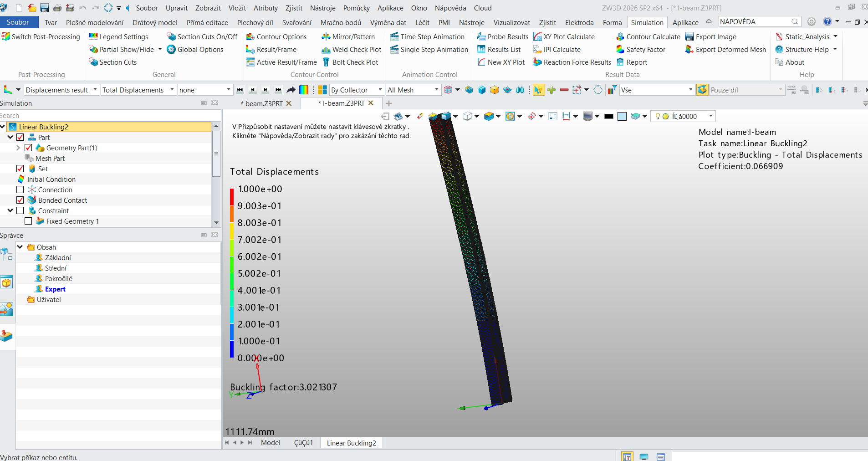Open Legend Settings tool
Viewport: 868px width, 461px height.
point(118,36)
